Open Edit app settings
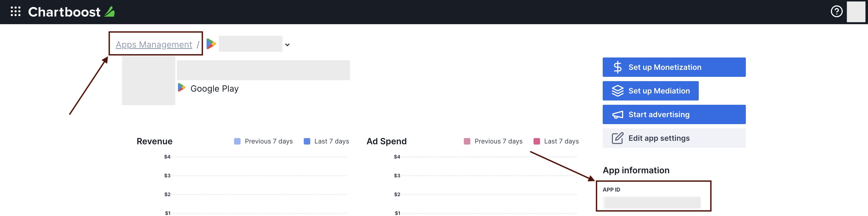 (x=673, y=138)
